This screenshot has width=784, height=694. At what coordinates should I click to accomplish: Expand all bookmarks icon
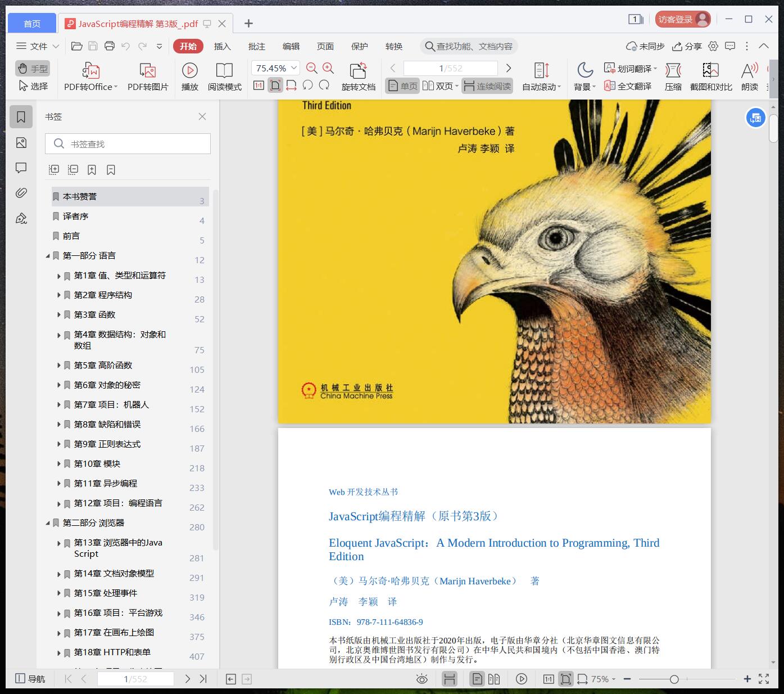tap(54, 170)
